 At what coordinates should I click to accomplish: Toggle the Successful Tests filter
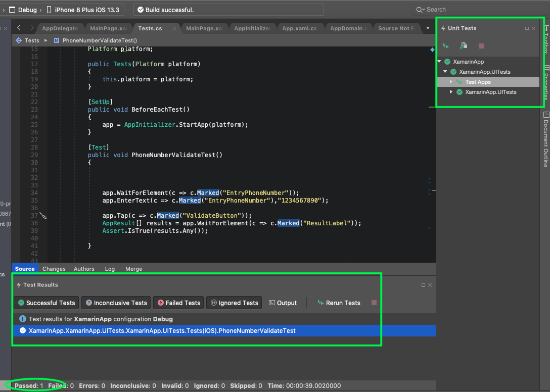point(47,303)
